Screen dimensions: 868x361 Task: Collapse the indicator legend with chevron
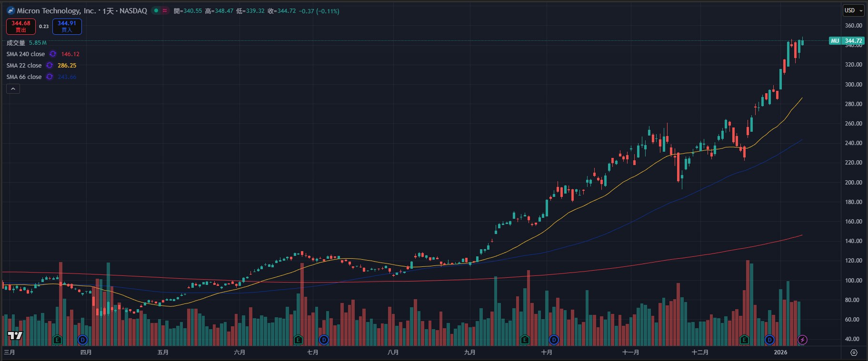[x=13, y=88]
